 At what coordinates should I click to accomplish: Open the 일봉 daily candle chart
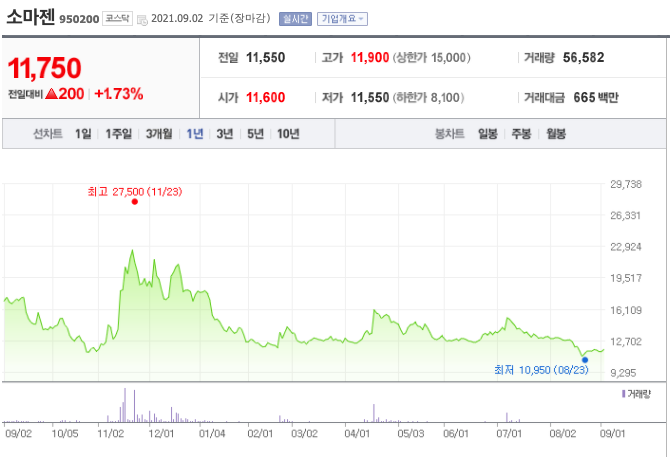(488, 134)
